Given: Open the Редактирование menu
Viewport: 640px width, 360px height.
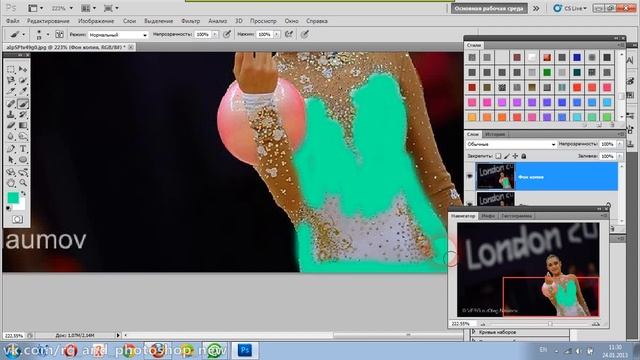Looking at the screenshot, I should pyautogui.click(x=48, y=21).
